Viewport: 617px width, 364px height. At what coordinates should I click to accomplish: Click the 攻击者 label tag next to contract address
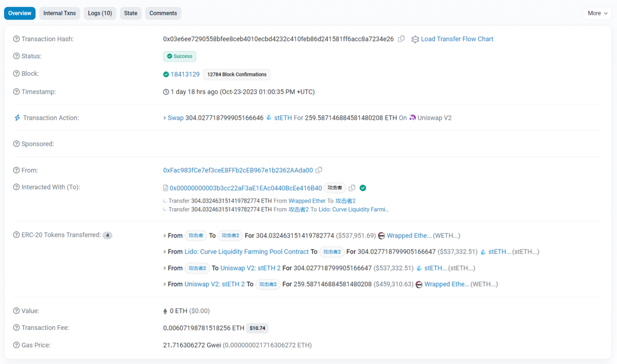pos(335,188)
